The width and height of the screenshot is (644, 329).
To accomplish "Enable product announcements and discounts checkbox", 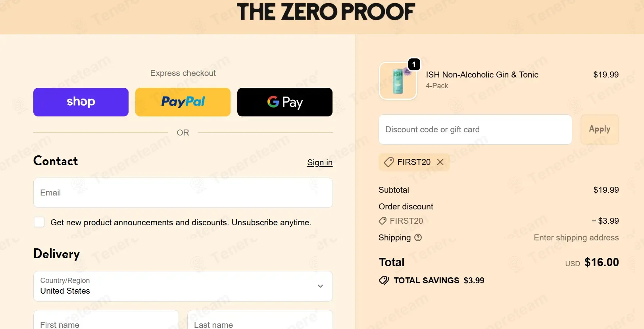I will click(39, 222).
